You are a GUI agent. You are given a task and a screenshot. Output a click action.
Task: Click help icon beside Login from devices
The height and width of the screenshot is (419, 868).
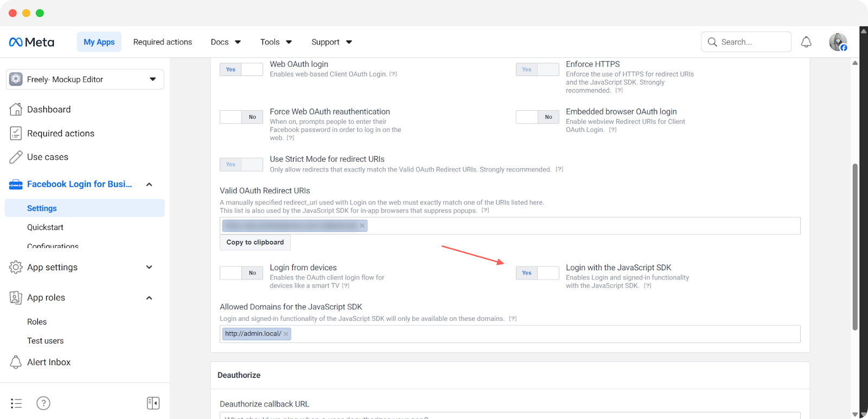346,286
